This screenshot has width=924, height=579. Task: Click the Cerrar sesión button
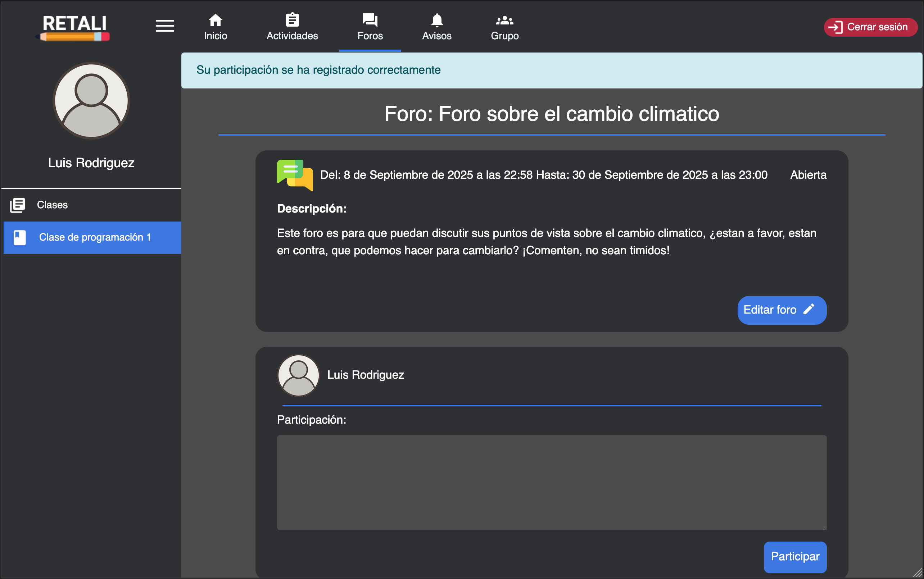tap(870, 27)
